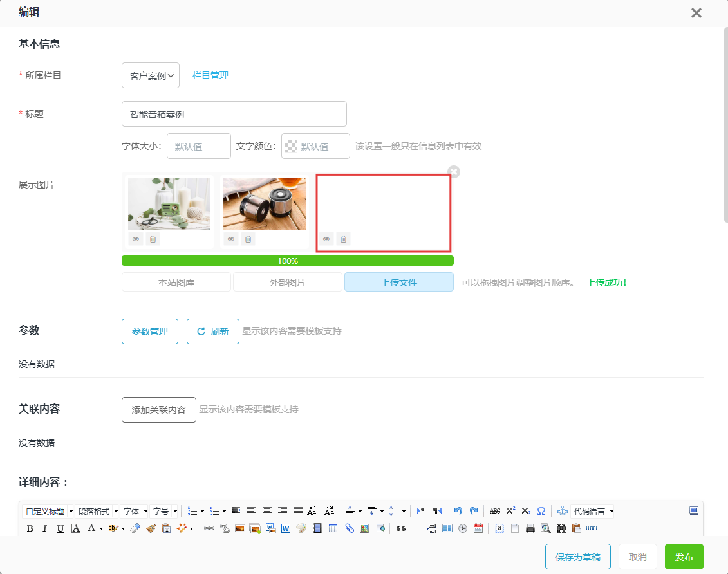The height and width of the screenshot is (574, 728).
Task: Click the green 发布 publish button
Action: coord(684,557)
